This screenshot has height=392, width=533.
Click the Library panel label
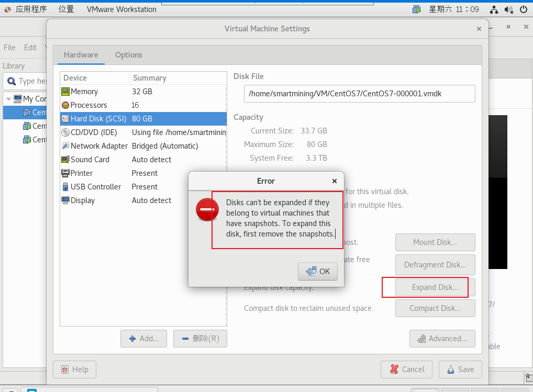click(14, 66)
